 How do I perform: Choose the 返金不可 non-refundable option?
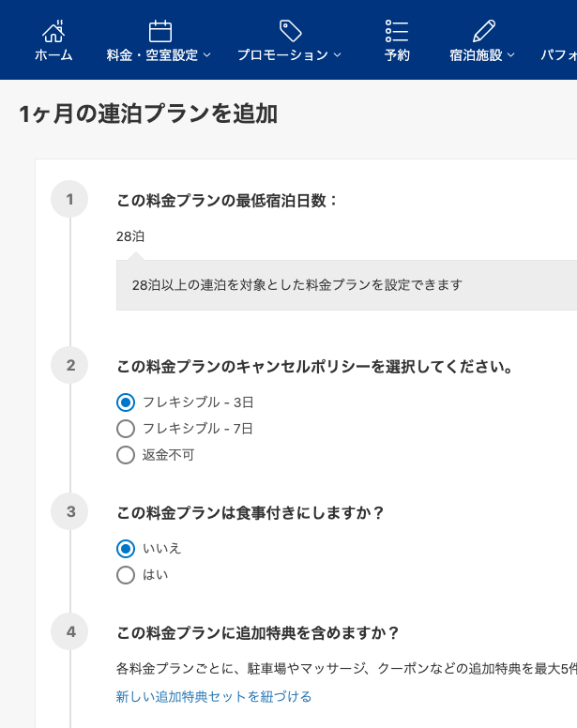tap(126, 455)
